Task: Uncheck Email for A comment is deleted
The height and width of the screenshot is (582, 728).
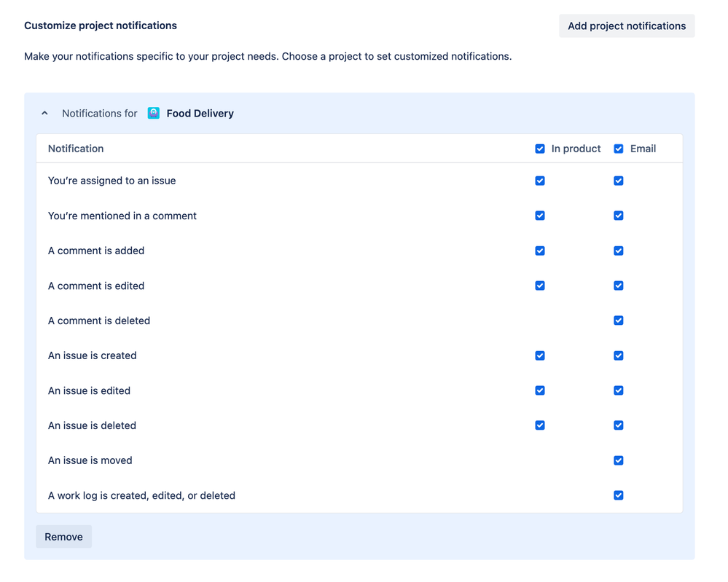Action: tap(619, 321)
